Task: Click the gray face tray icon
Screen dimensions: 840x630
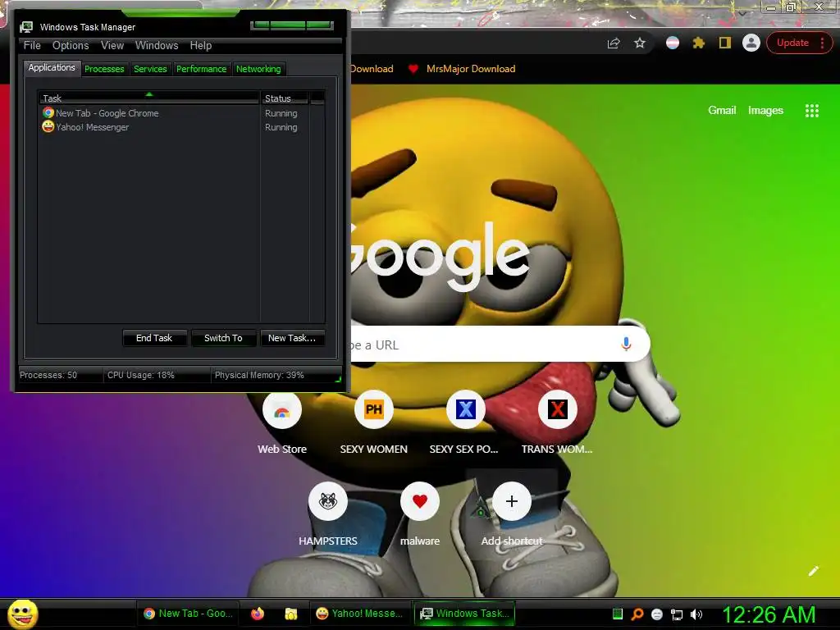Action: click(x=657, y=614)
